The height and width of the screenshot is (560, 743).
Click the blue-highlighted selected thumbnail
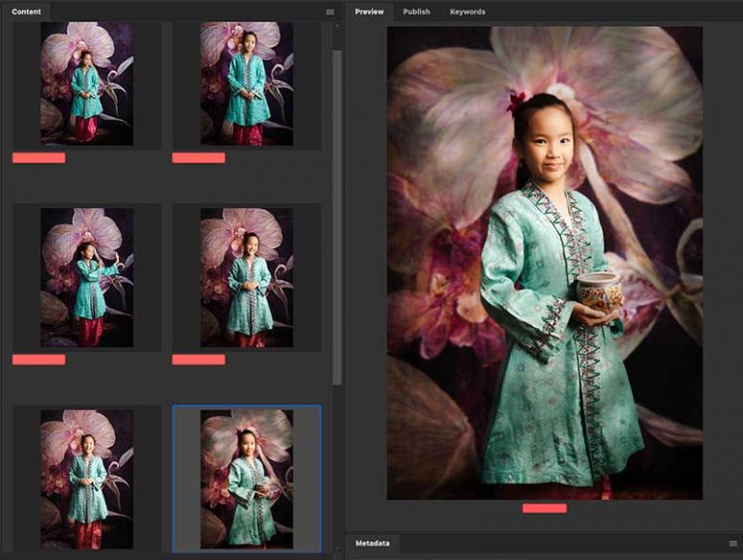point(247,478)
